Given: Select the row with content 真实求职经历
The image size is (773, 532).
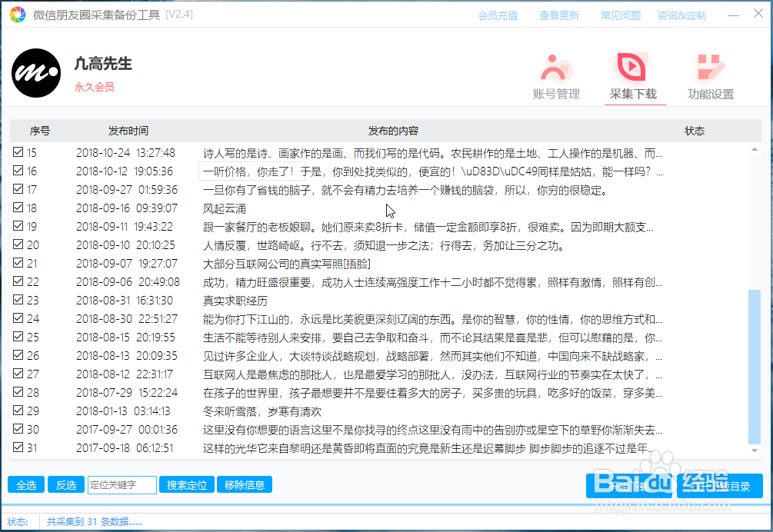Looking at the screenshot, I should click(x=235, y=301).
